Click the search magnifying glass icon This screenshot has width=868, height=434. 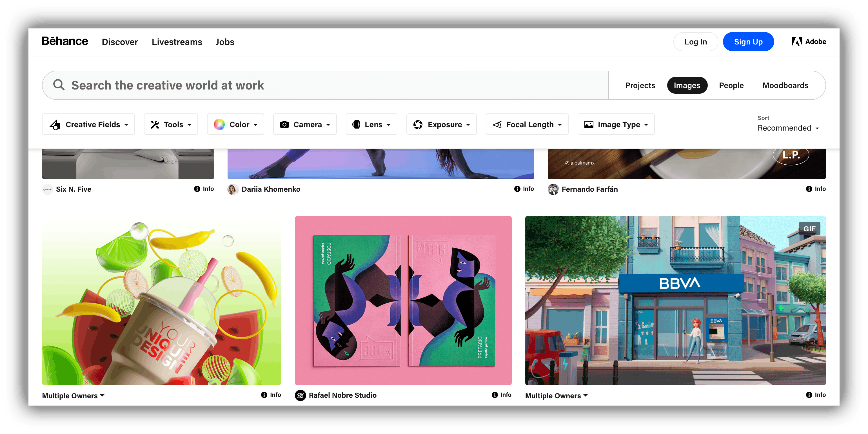coord(59,85)
